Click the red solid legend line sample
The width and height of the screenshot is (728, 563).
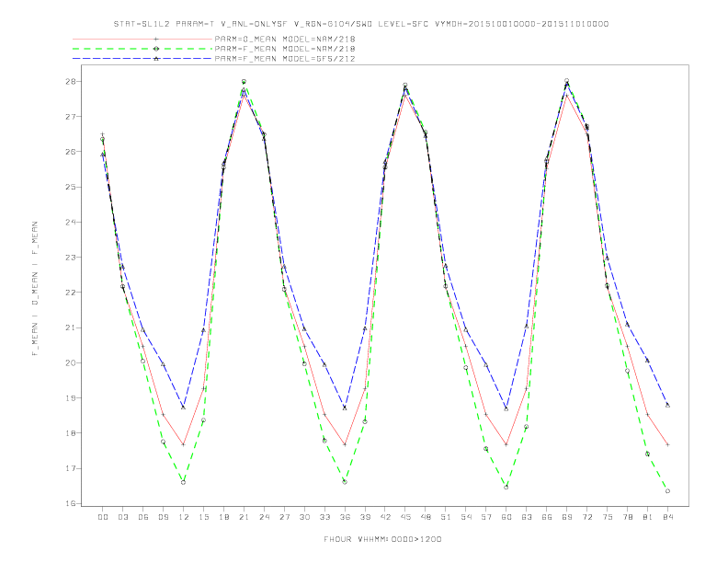pyautogui.click(x=142, y=39)
